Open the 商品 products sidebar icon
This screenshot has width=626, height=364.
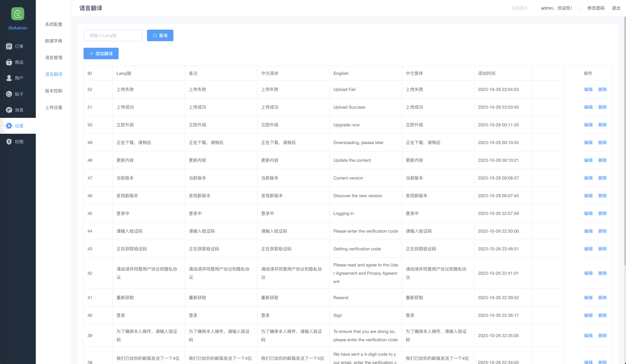click(9, 62)
